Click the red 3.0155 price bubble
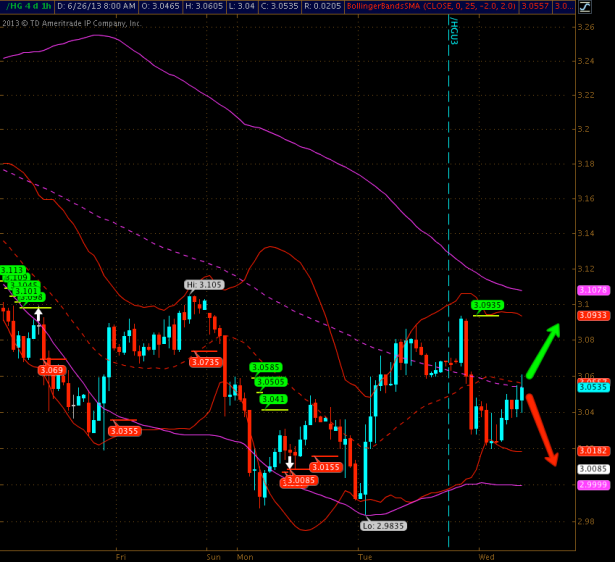The height and width of the screenshot is (562, 615). coord(325,467)
